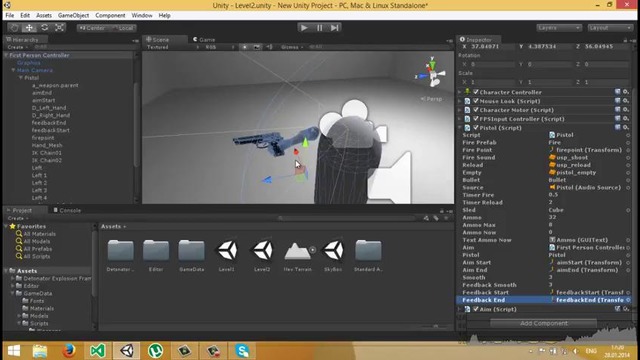640x360 pixels.
Task: Step one frame with Step button
Action: click(335, 28)
